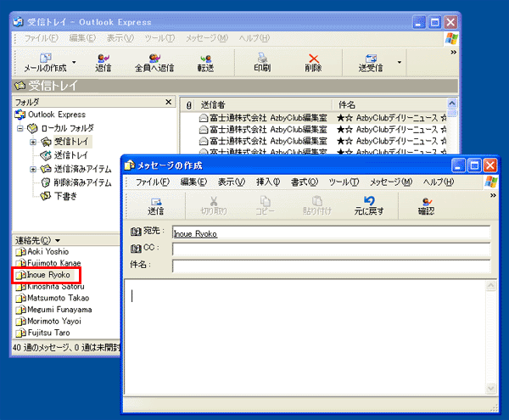
Task: Show more Outlook Express toolbar buttons chevron
Action: point(454,53)
